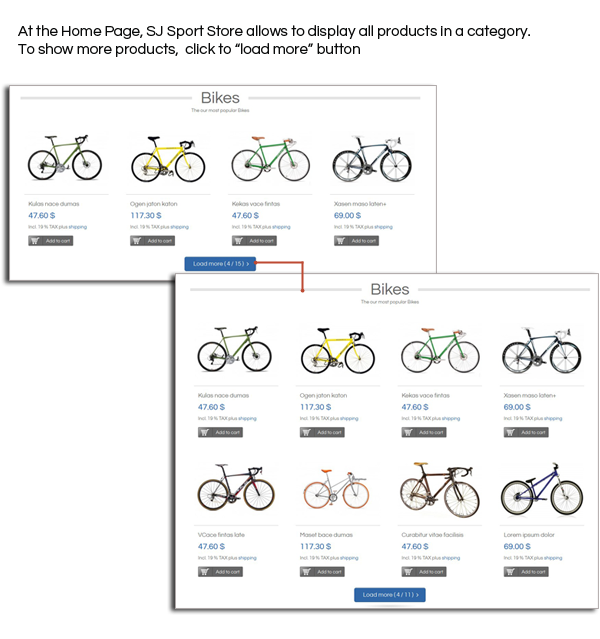Image resolution: width=600 pixels, height=639 pixels.
Task: Click the Maset bace dumas product name
Action: pos(326,535)
